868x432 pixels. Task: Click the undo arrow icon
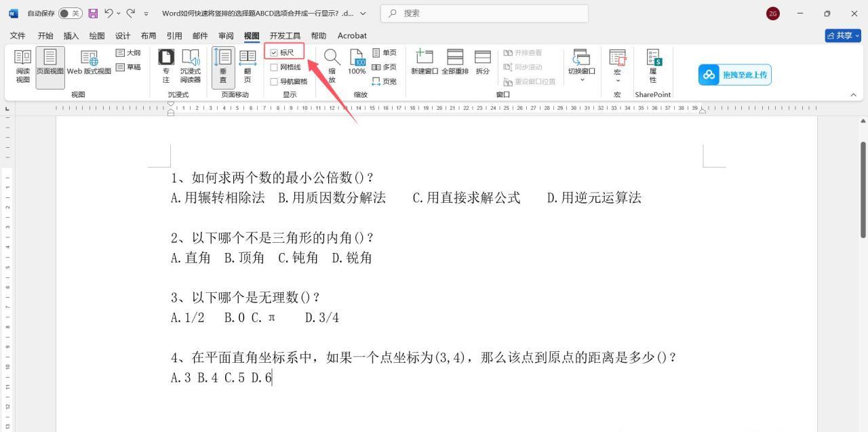108,14
